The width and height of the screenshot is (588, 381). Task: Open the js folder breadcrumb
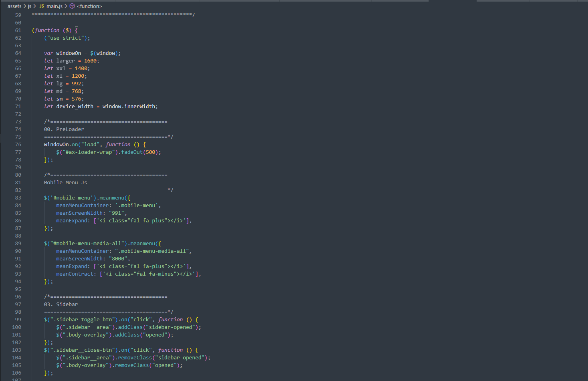[x=29, y=6]
